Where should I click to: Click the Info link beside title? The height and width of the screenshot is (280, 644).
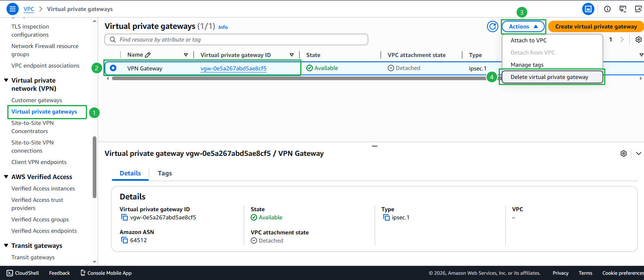(223, 27)
